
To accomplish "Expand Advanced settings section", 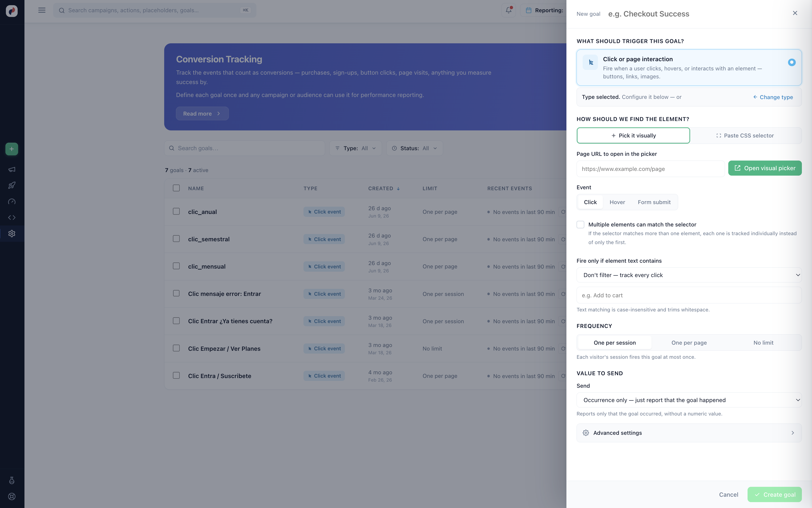I will pos(689,433).
